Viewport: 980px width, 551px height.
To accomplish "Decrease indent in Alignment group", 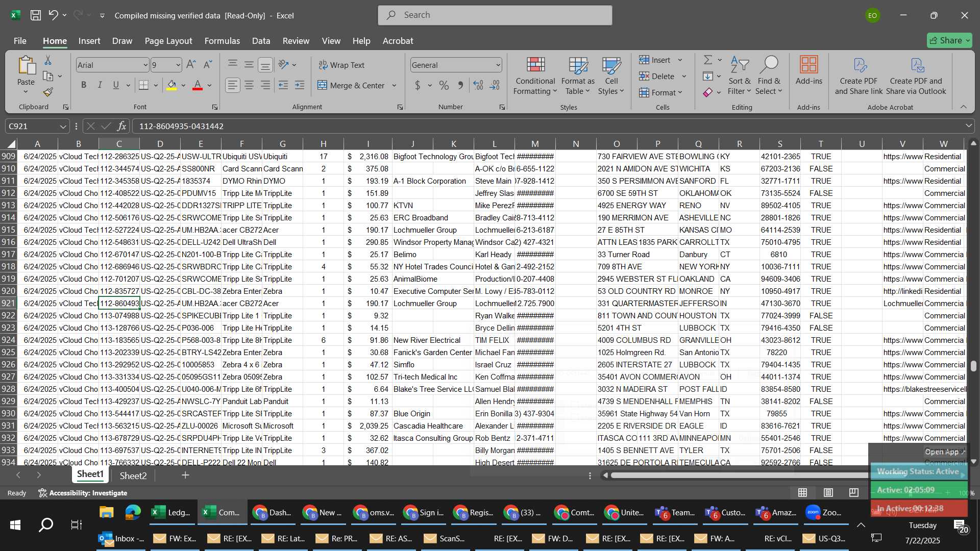I will [x=283, y=85].
